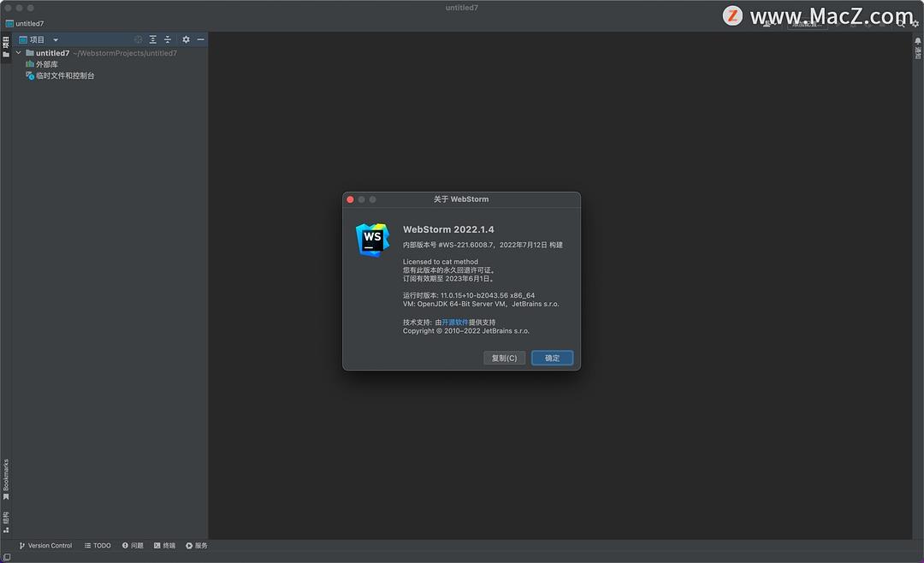Viewport: 924px width, 563px height.
Task: Expand all nodes in project tree
Action: [152, 39]
